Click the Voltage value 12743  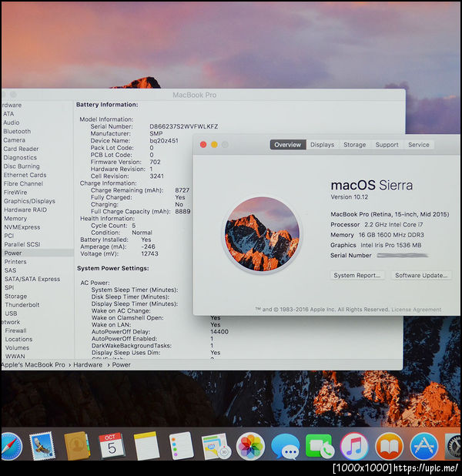149,253
